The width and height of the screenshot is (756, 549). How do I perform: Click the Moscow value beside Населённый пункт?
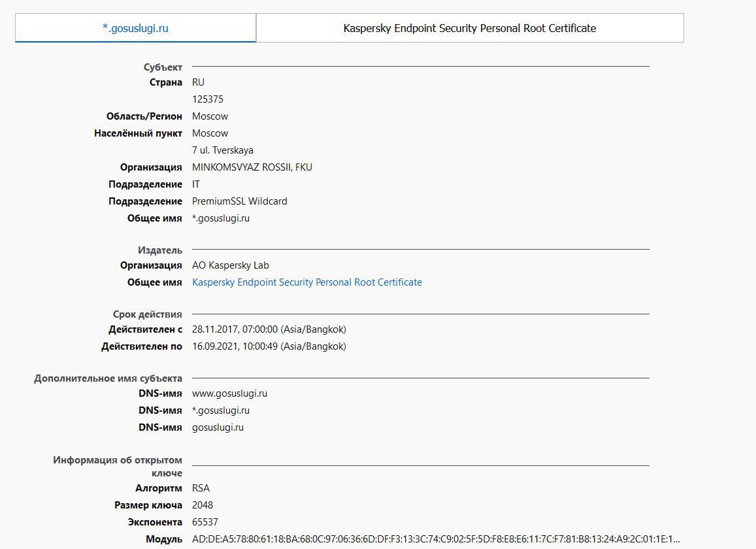210,133
